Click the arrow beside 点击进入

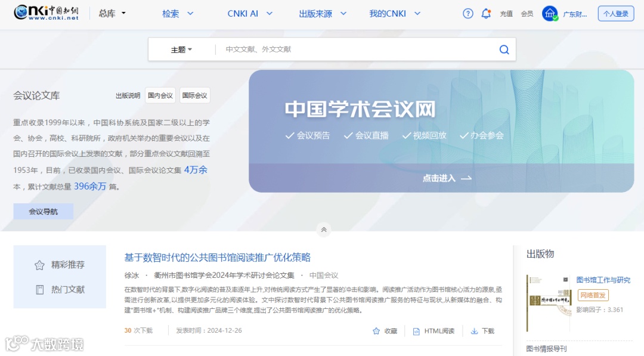point(466,178)
